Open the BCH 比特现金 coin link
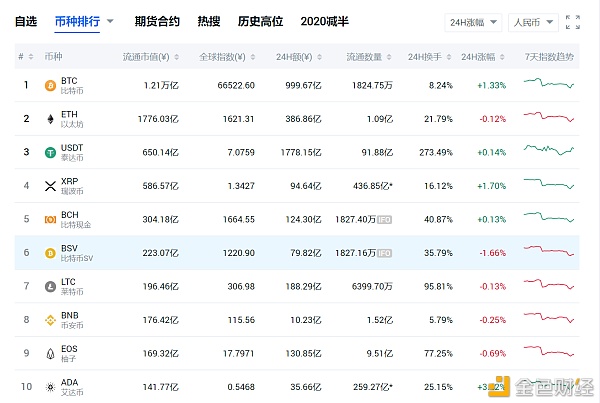 76,220
